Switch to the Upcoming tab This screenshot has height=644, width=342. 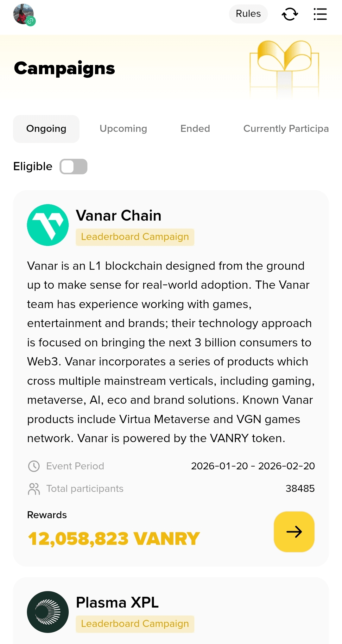click(123, 129)
